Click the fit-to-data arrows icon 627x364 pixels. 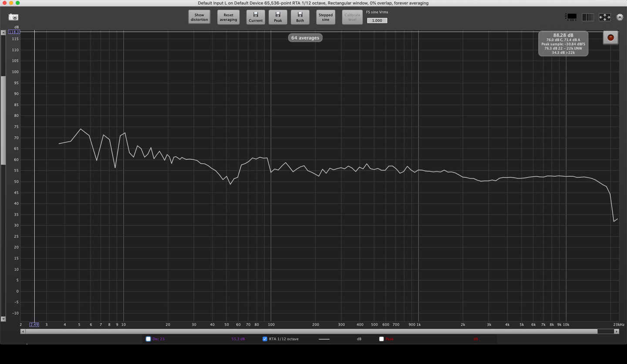click(604, 17)
